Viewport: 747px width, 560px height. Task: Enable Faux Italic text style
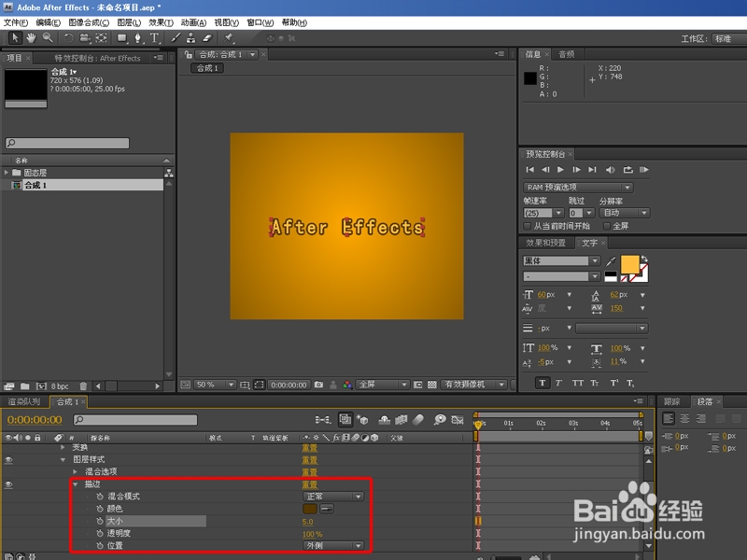[x=558, y=383]
